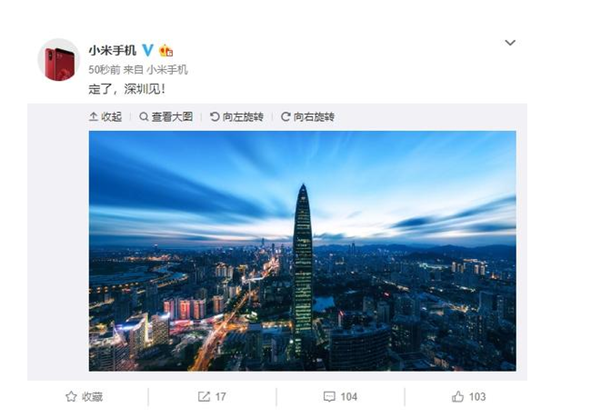Click the 小米手机 account name
Screen dimensions: 600x417
pos(112,50)
